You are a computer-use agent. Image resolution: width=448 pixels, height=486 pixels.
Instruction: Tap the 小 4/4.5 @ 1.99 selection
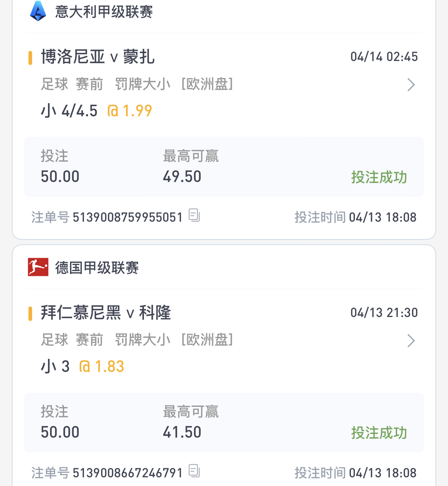click(x=96, y=111)
